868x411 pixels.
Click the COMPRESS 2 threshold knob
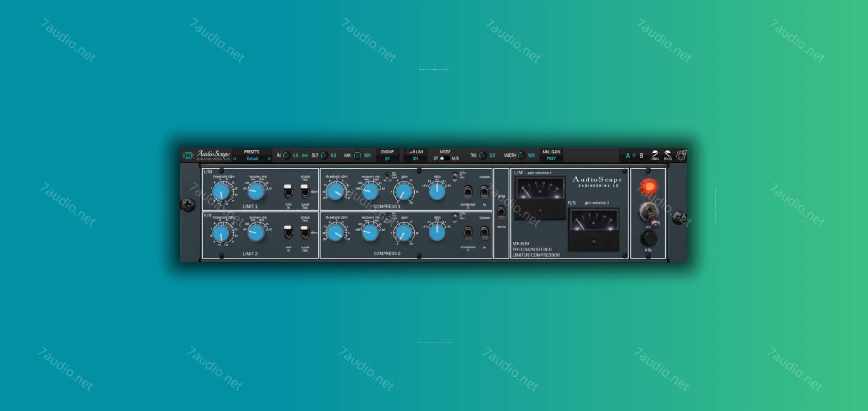(336, 233)
